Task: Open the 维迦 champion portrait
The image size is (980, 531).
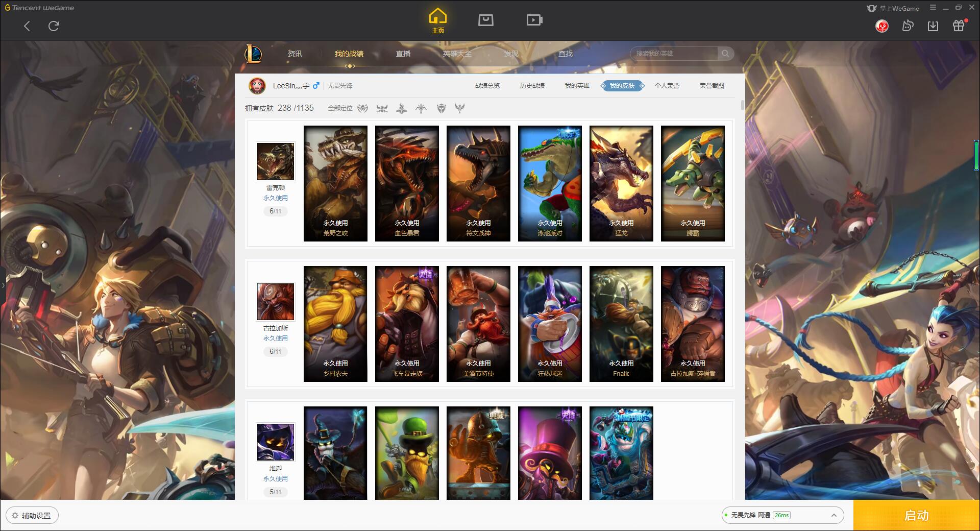Action: click(276, 442)
